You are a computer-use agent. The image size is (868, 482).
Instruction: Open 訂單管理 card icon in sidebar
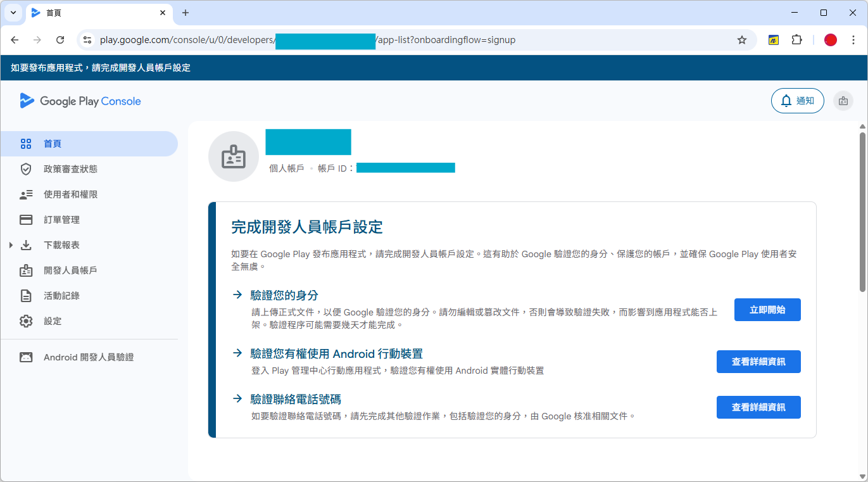[x=26, y=220]
